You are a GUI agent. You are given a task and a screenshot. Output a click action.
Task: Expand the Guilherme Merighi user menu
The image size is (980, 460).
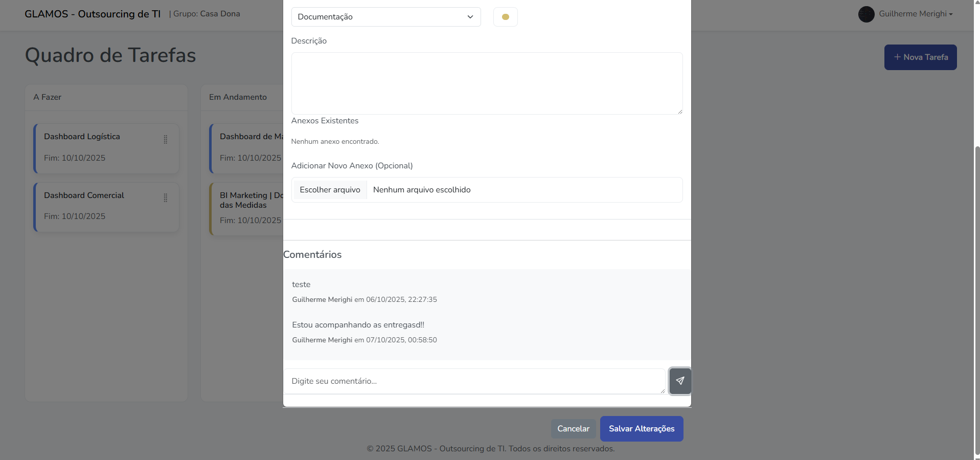point(915,14)
